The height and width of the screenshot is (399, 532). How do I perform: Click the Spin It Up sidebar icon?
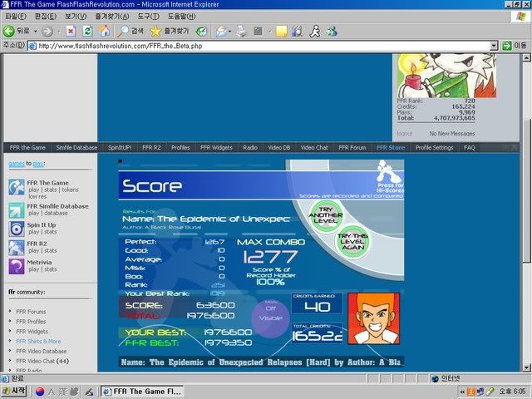16,229
